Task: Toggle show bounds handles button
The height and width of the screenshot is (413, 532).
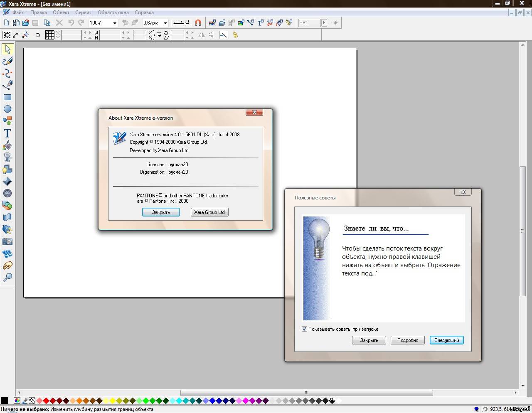Action: [x=7, y=35]
